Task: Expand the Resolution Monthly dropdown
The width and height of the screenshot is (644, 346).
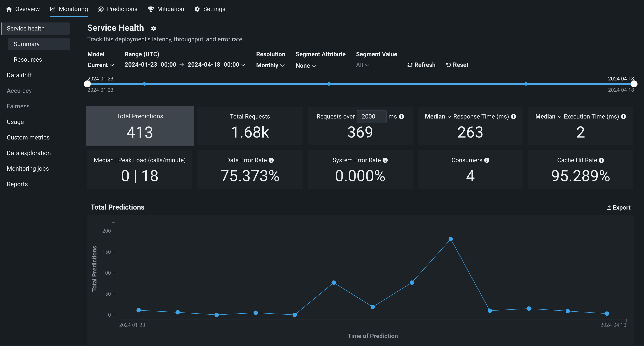Action: (270, 65)
